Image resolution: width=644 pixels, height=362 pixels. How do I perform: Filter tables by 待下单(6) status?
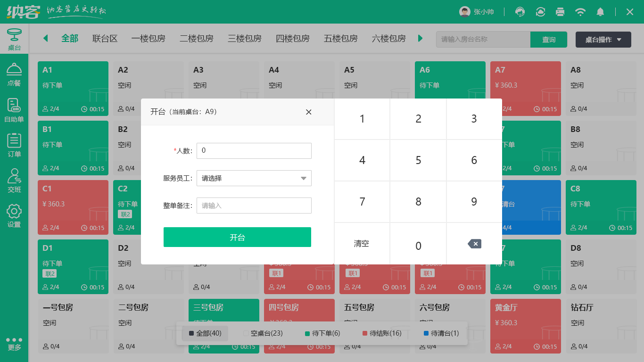[x=322, y=333]
